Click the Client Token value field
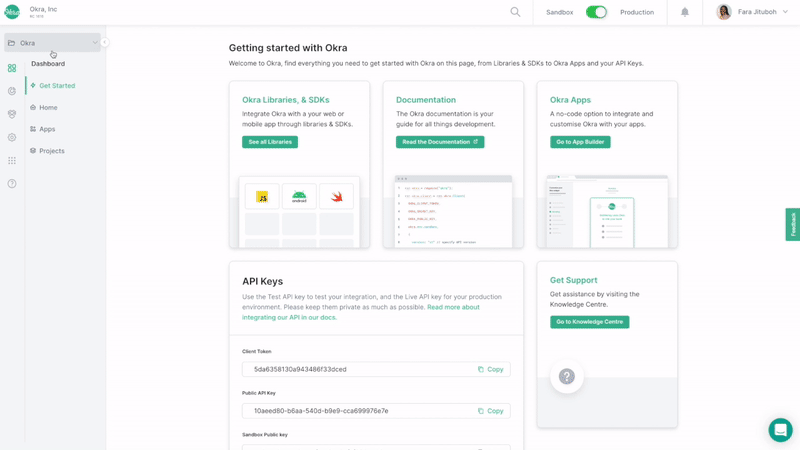 (376, 369)
